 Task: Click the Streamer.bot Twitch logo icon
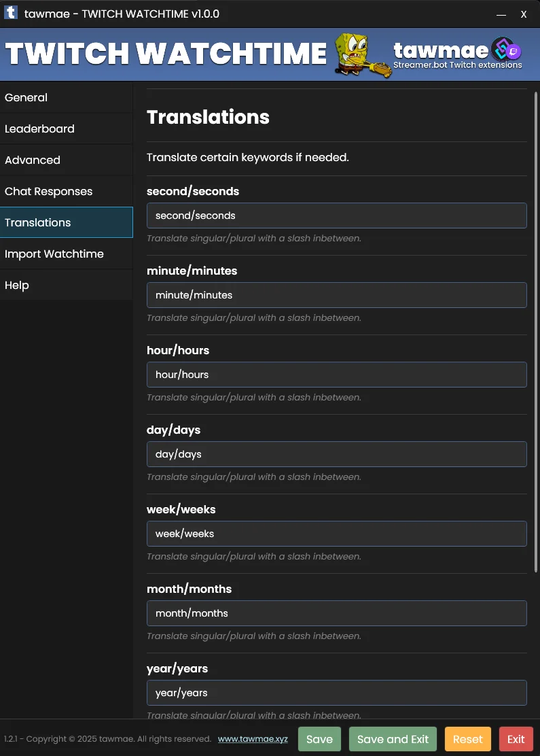[506, 49]
